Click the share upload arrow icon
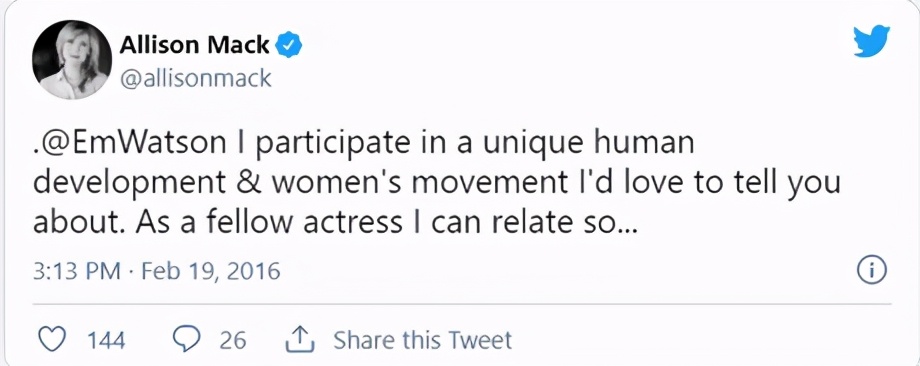This screenshot has width=920, height=366. click(x=300, y=340)
